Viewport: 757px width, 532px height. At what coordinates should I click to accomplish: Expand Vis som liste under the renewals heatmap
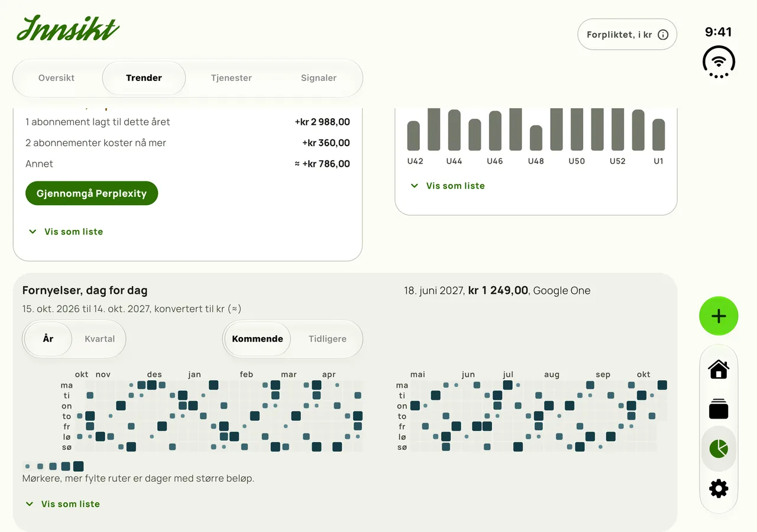[x=63, y=504]
